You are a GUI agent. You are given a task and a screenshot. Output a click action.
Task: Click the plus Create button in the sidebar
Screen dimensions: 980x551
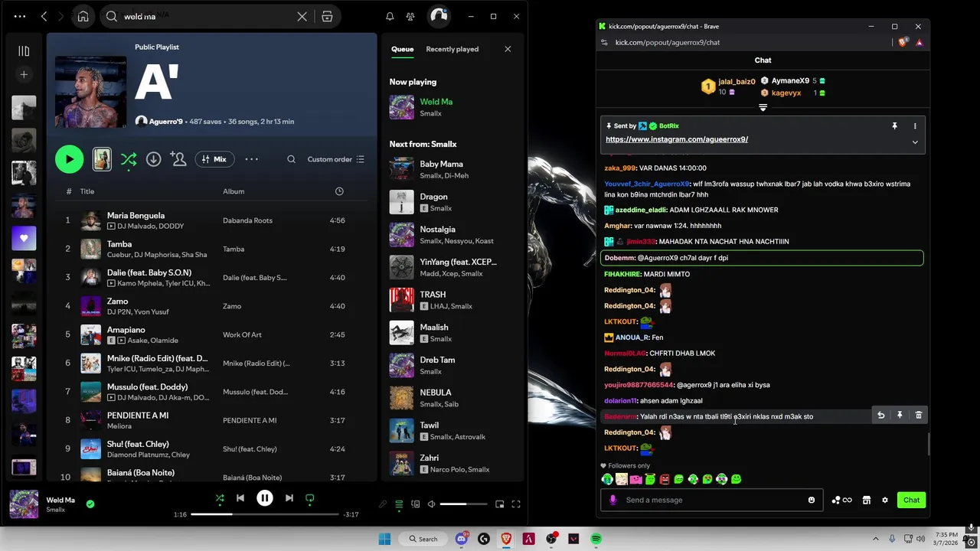point(24,74)
